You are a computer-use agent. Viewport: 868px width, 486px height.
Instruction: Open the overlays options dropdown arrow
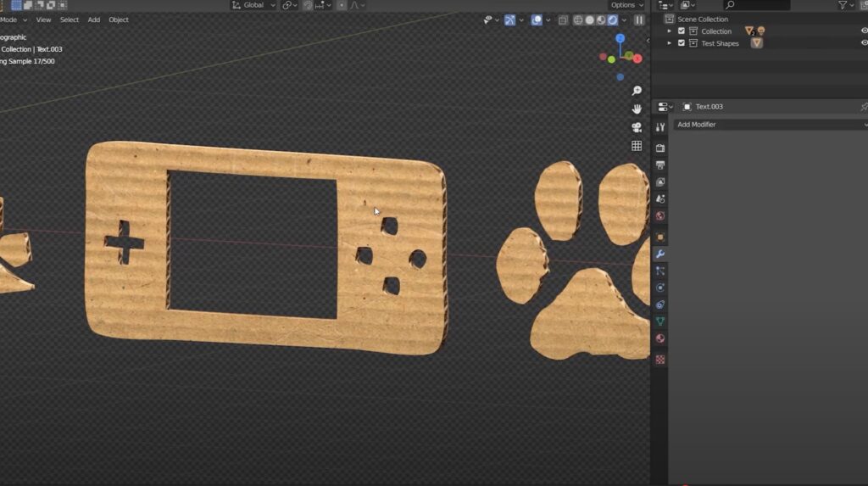(x=548, y=20)
